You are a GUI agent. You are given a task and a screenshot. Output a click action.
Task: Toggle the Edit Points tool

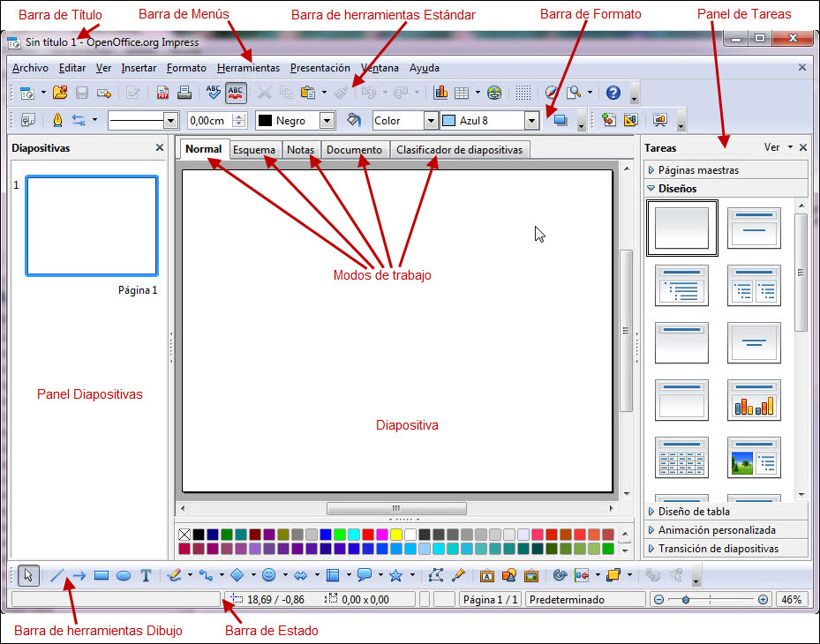[436, 575]
